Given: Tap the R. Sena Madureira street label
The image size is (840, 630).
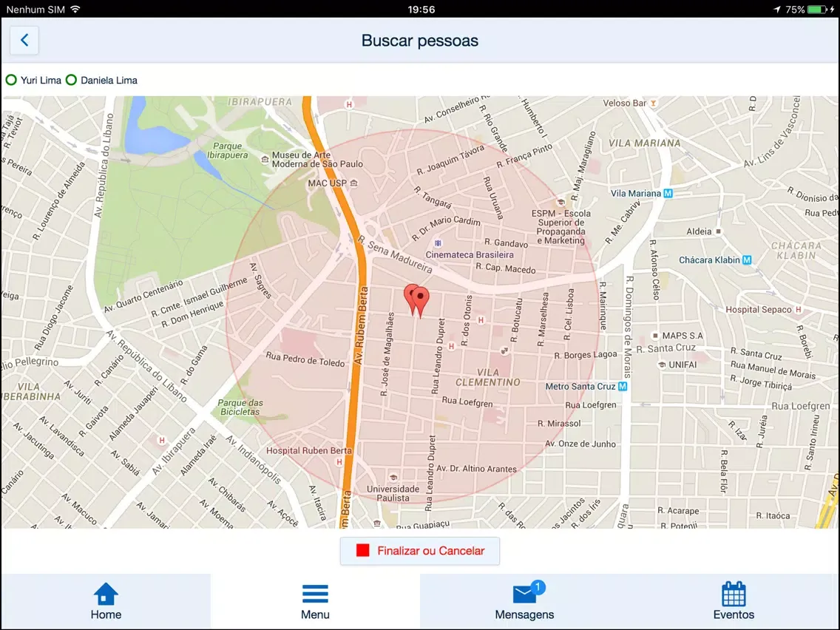Looking at the screenshot, I should tap(395, 254).
